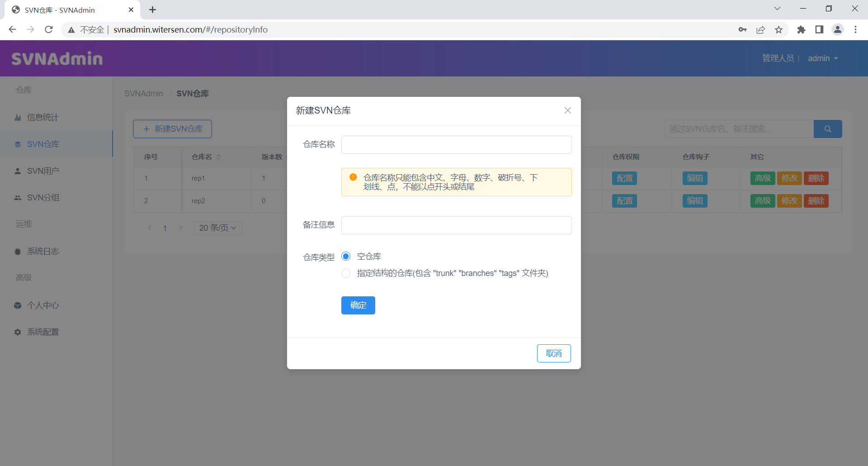
Task: Click 配置 for repository rep2
Action: (625, 201)
